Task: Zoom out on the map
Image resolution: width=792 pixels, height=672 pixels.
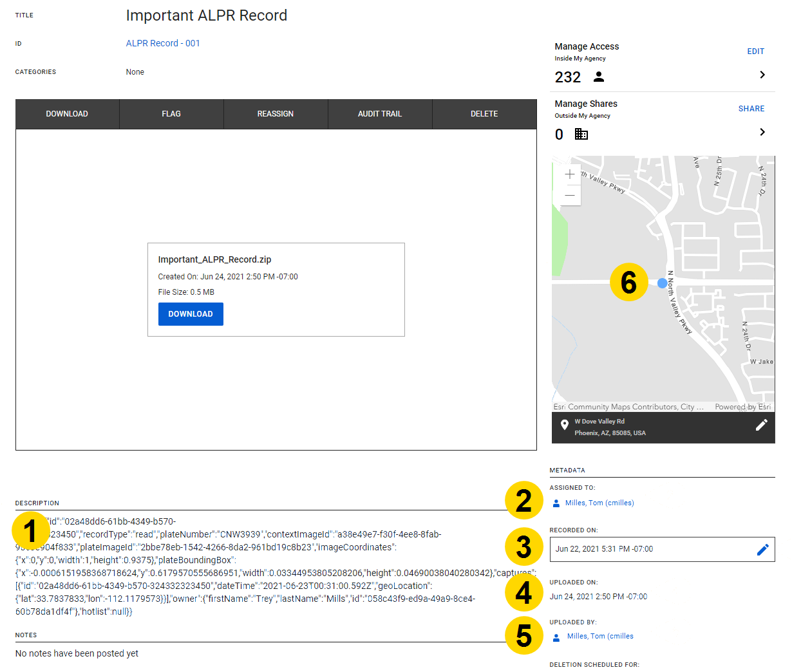Action: pos(569,194)
